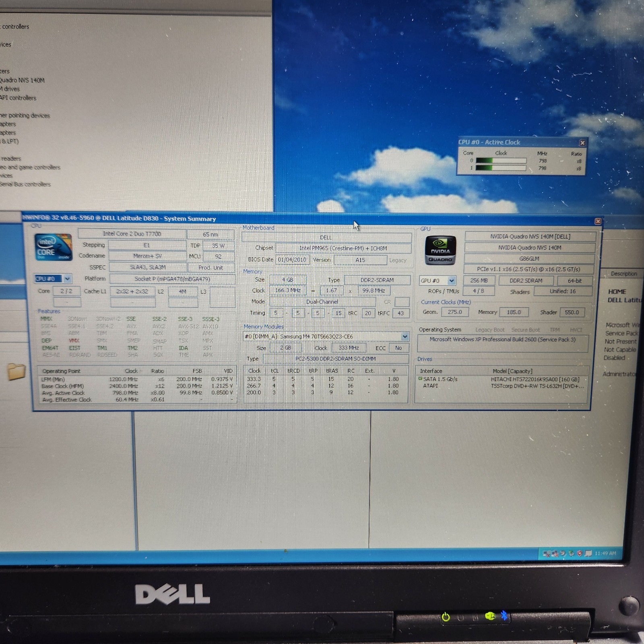Click 'Administrator' in the right window
Image resolution: width=644 pixels, height=644 pixels.
coord(619,374)
